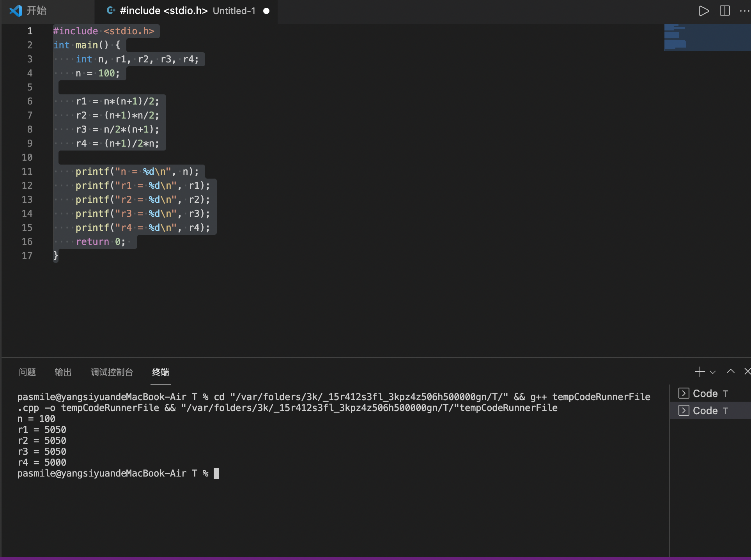Close the terminal panel

pos(747,372)
